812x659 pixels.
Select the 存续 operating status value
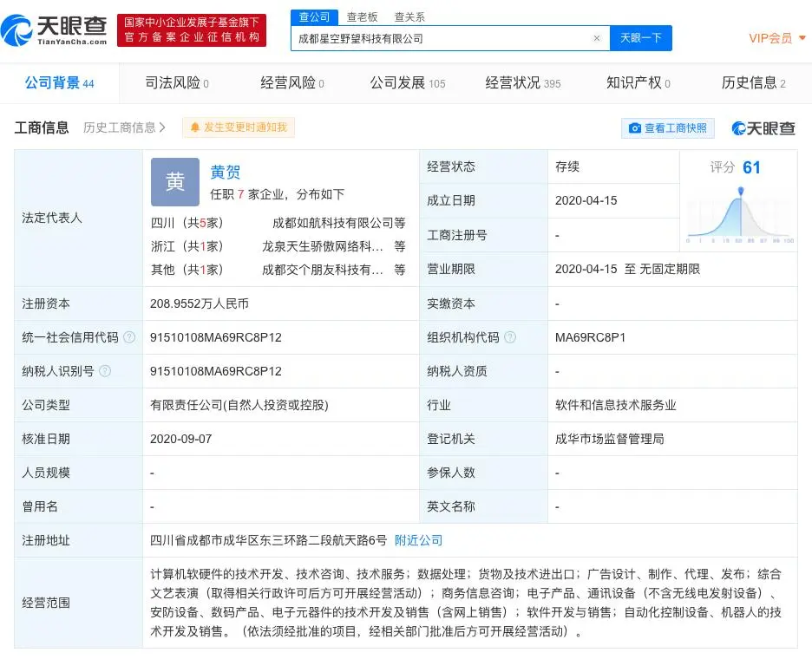click(567, 166)
